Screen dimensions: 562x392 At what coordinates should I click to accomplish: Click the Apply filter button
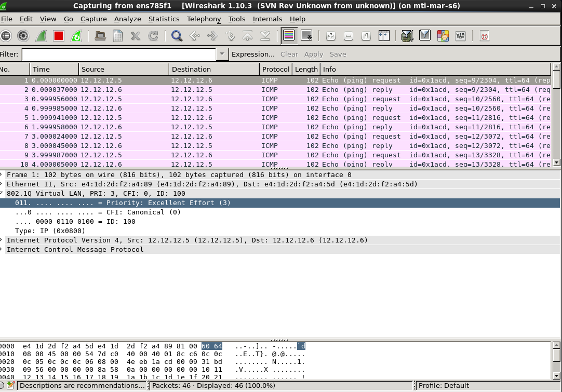[x=314, y=54]
